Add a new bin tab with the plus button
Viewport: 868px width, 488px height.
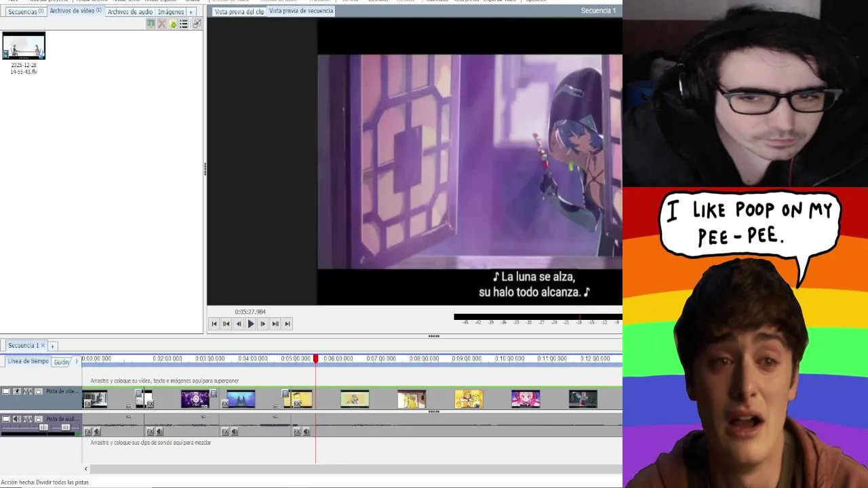pyautogui.click(x=191, y=12)
